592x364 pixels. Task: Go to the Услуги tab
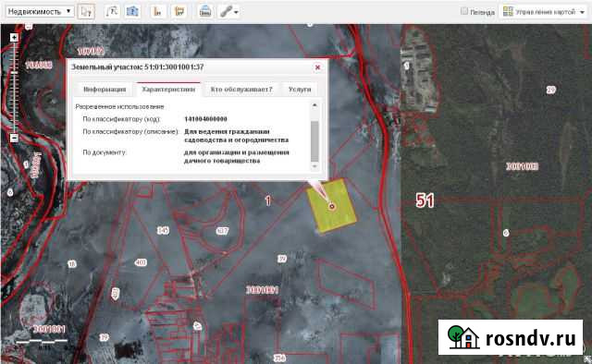tap(300, 90)
